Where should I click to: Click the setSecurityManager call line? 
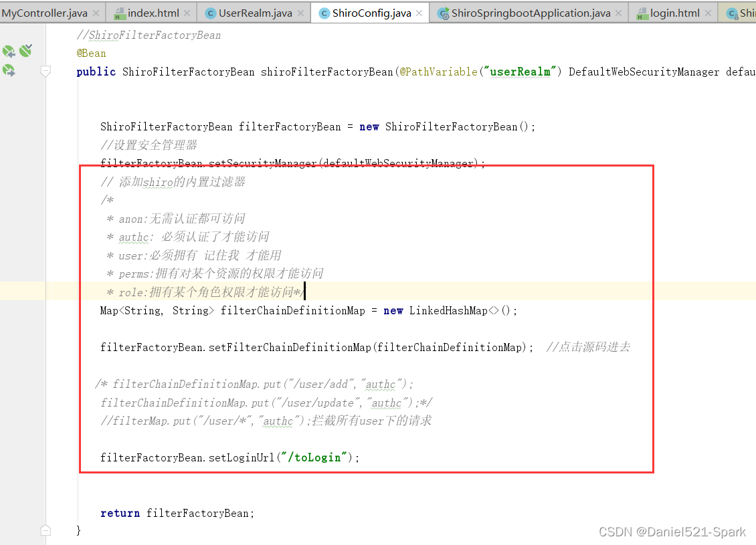click(292, 163)
